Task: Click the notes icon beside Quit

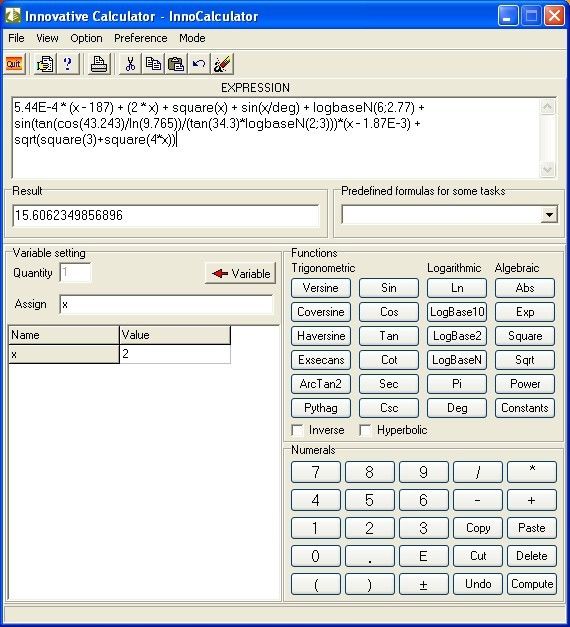Action: click(x=44, y=64)
